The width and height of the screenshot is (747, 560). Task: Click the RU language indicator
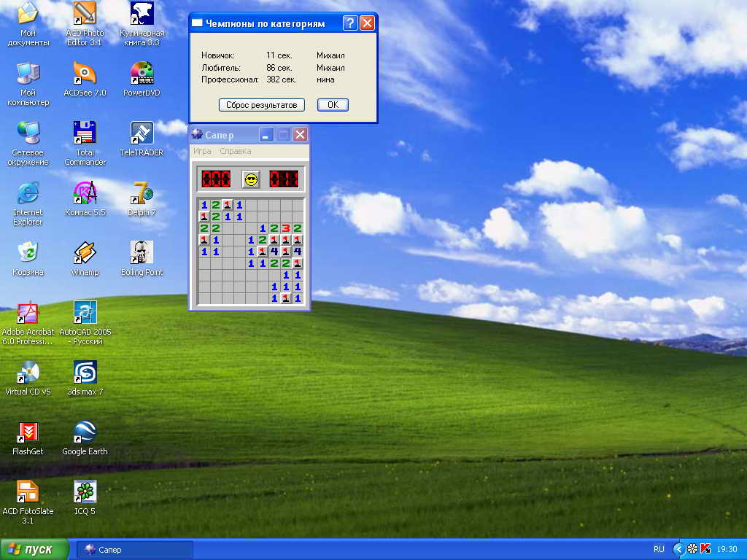point(659,549)
